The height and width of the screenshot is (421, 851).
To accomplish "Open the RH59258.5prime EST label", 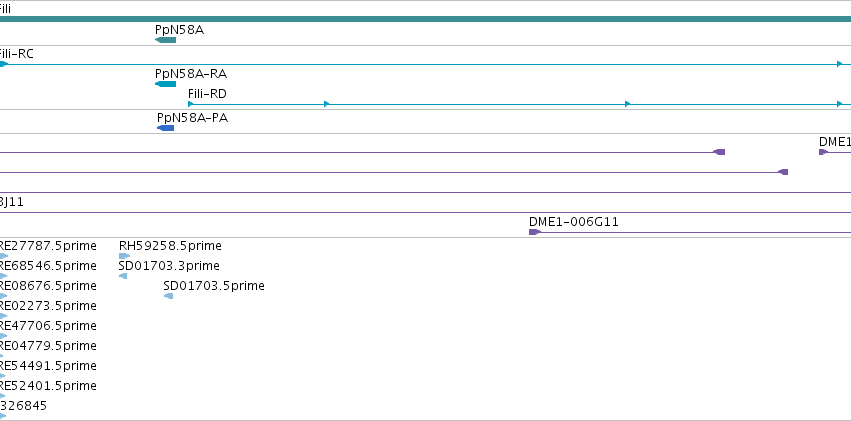I will coord(170,246).
